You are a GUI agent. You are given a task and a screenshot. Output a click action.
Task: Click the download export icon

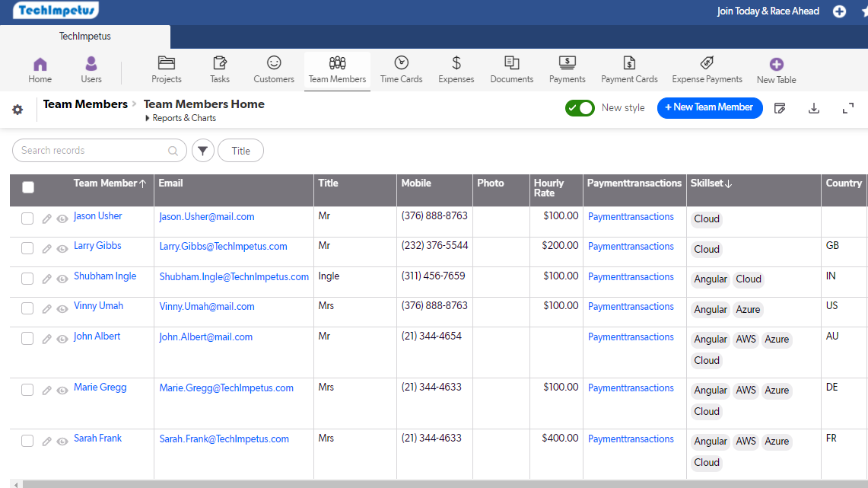814,109
